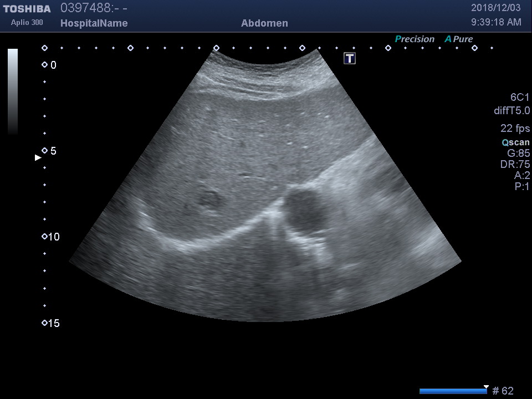The width and height of the screenshot is (532, 399).
Task: Click the grayscale map bar
Action: (13, 91)
